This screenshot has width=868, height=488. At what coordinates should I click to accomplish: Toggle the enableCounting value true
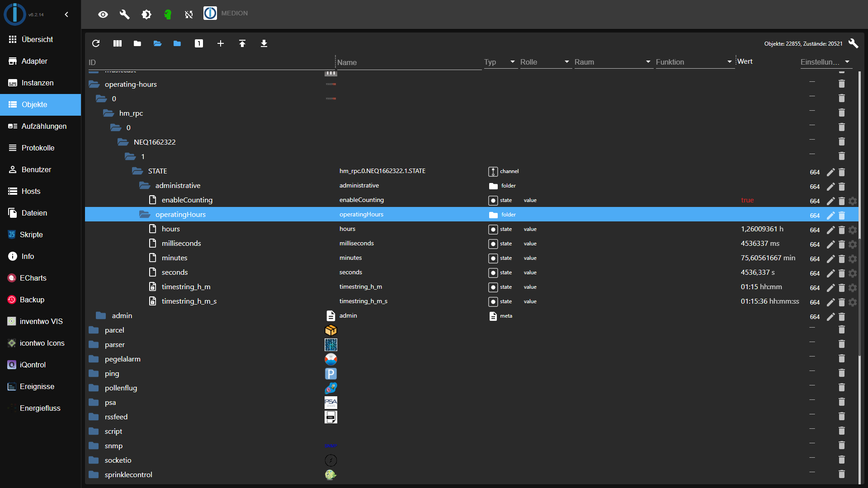tap(747, 200)
